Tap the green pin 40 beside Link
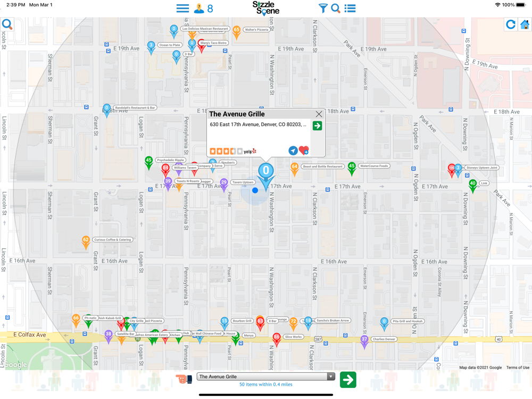 coord(472,186)
